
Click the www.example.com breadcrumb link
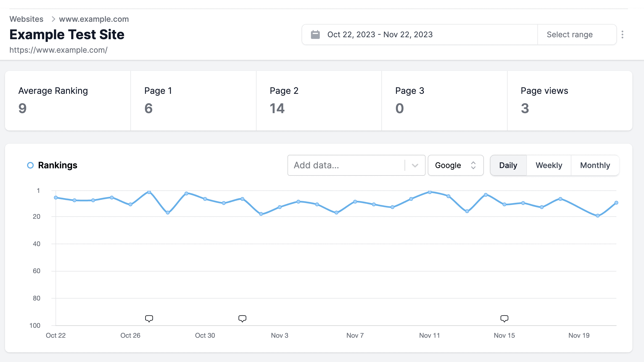tap(94, 19)
